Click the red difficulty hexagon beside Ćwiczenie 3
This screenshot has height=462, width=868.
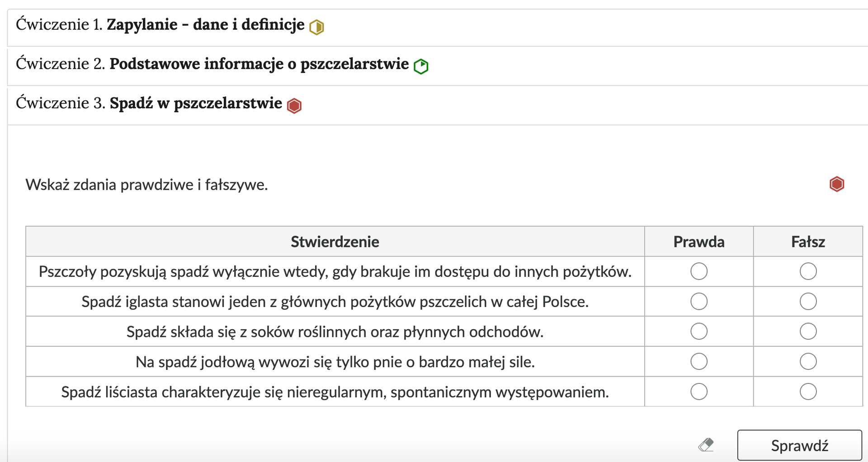(294, 105)
